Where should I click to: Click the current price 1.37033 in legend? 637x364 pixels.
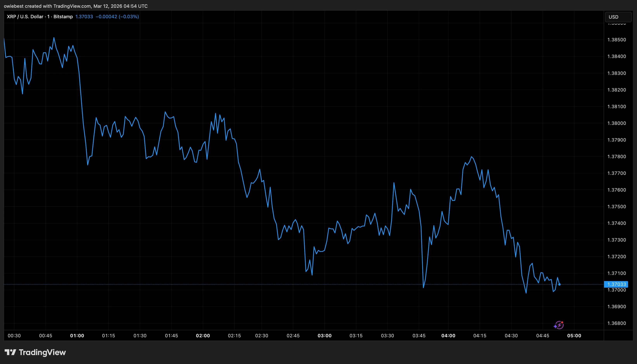point(84,17)
